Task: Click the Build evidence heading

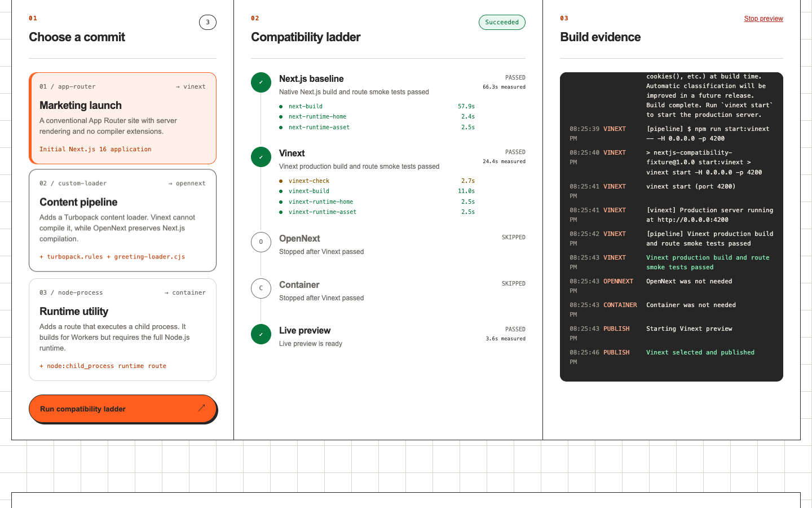Action: coord(601,37)
